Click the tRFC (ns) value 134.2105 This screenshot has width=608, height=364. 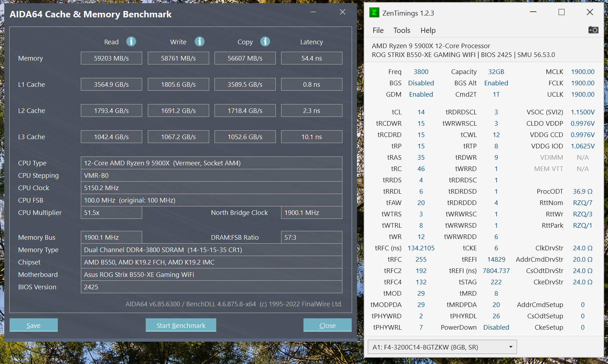[421, 248]
